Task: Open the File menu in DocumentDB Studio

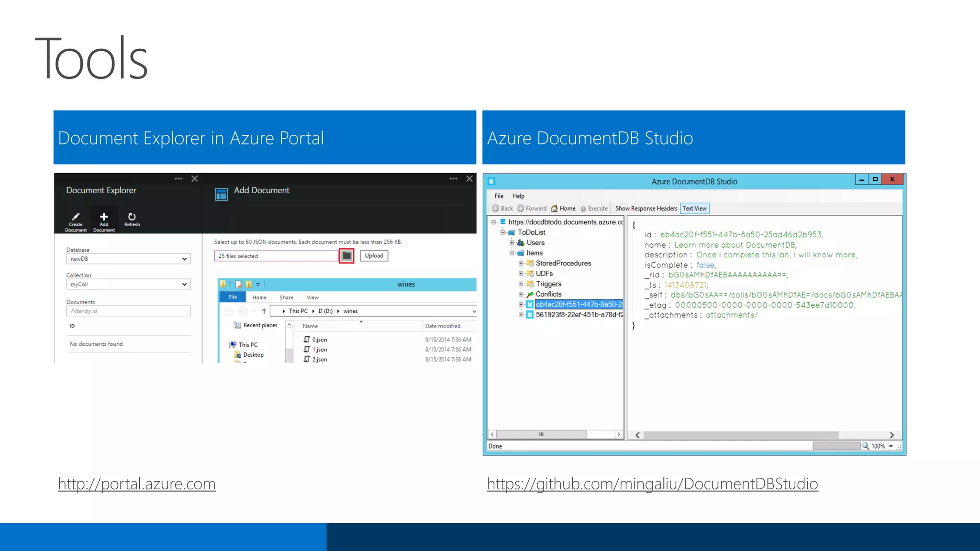Action: [x=499, y=196]
